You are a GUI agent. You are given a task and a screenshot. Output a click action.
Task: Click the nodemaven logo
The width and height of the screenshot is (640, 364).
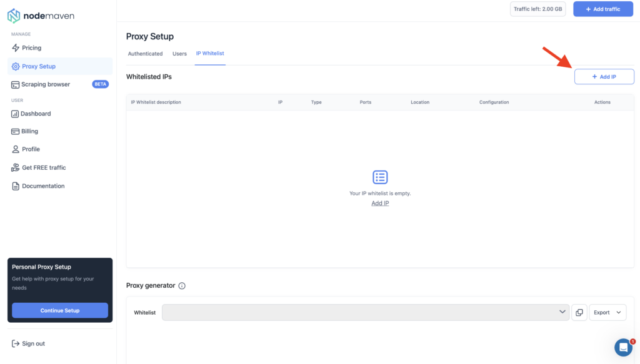41,16
